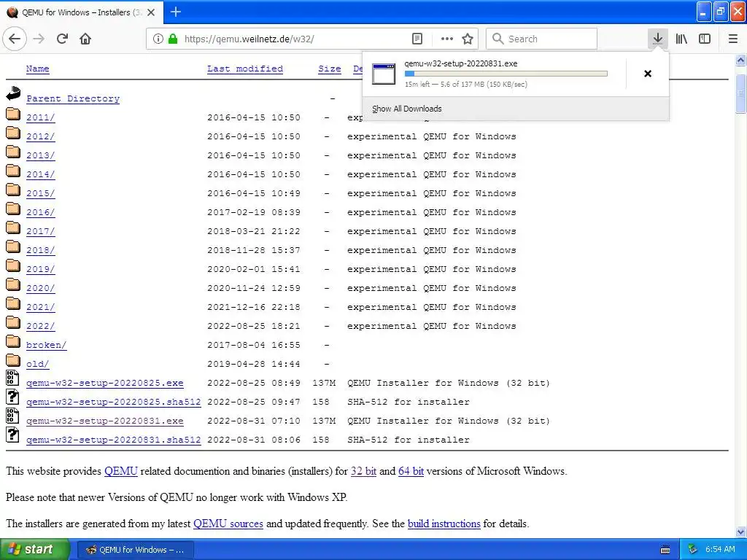The height and width of the screenshot is (560, 747).
Task: Open the Firefox hamburger menu
Action: point(732,39)
